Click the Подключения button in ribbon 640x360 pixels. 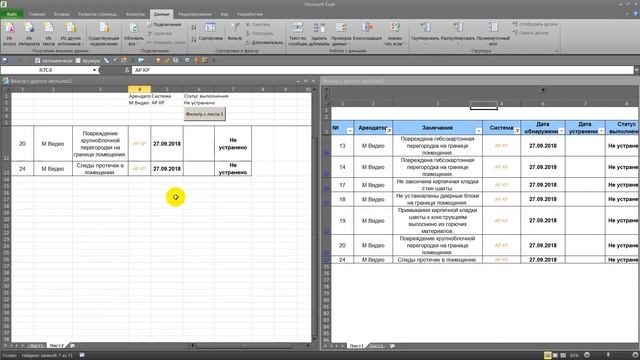pos(164,24)
